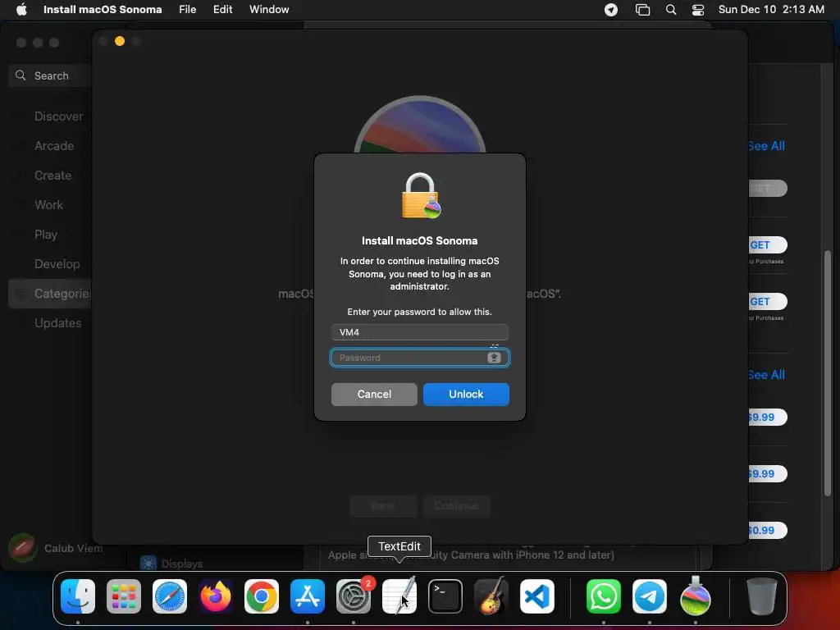
Task: Open Control Center in the menu bar
Action: pyautogui.click(x=698, y=10)
